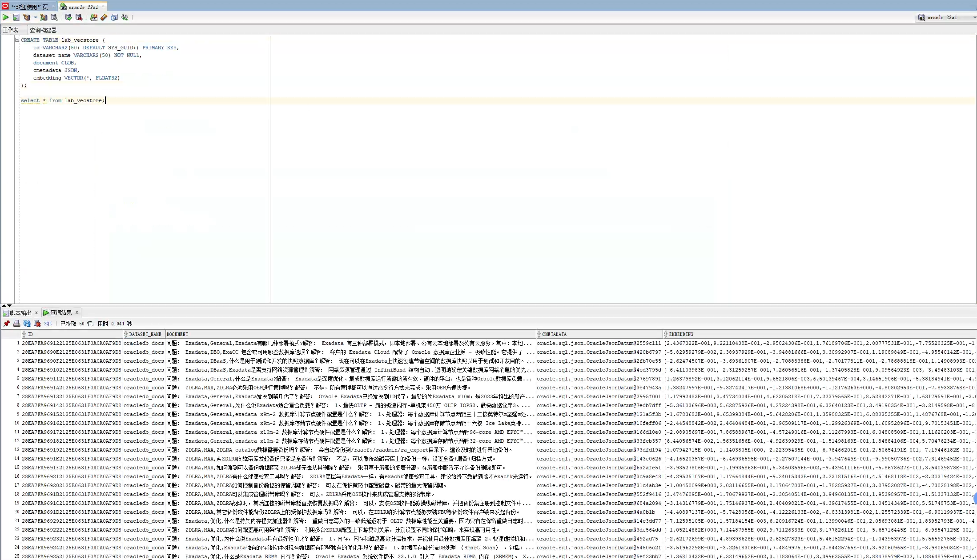Click the change case Aa icon

125,17
